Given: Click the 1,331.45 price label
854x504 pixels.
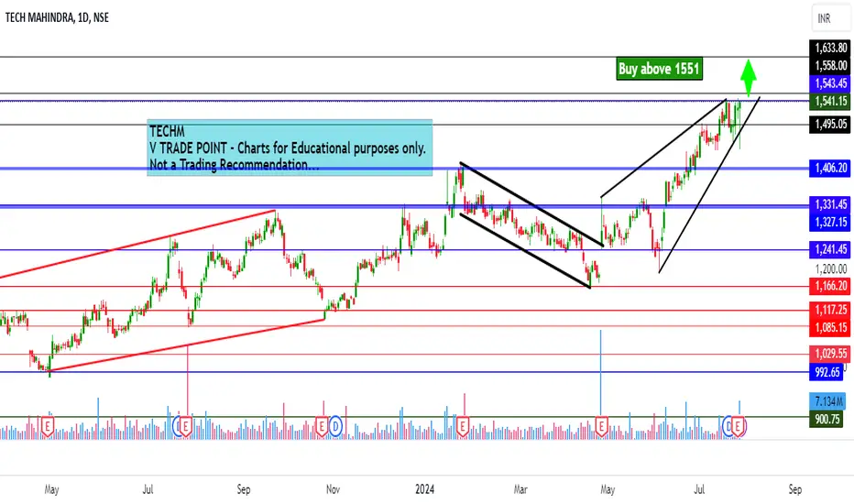Looking at the screenshot, I should click(x=830, y=204).
